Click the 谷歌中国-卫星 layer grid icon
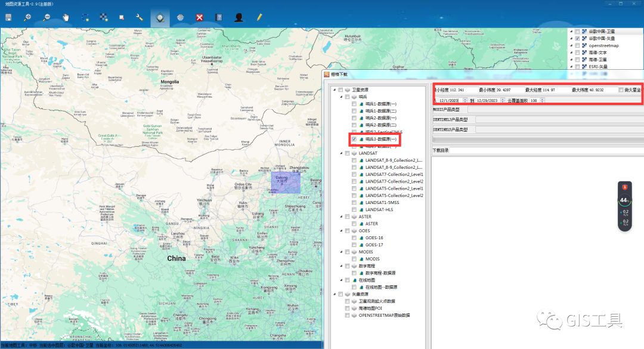 [584, 31]
